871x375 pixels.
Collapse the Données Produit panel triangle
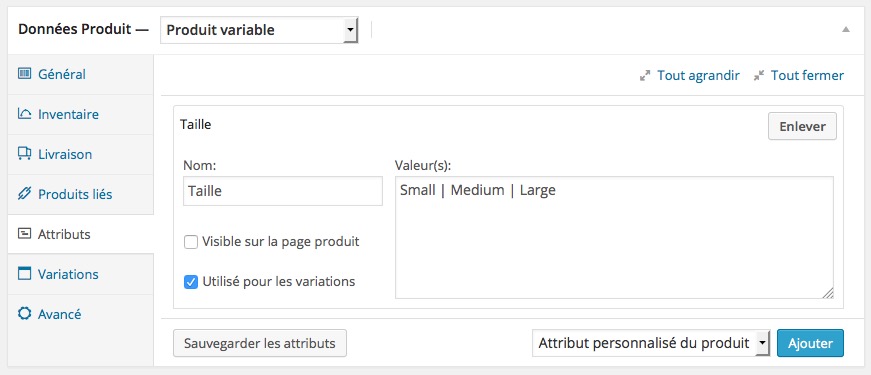(845, 29)
